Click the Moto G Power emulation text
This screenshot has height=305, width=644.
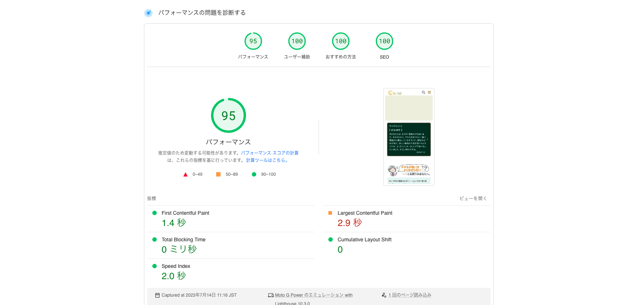click(313, 295)
